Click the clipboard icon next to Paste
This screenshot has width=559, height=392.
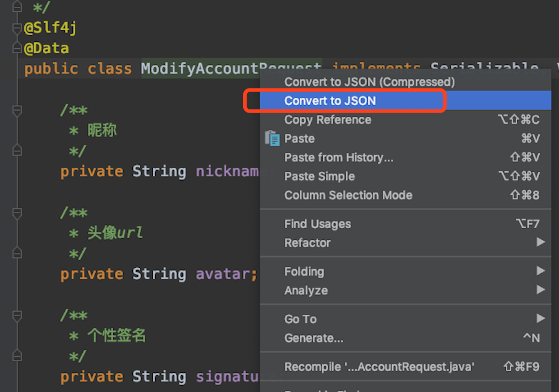[272, 138]
